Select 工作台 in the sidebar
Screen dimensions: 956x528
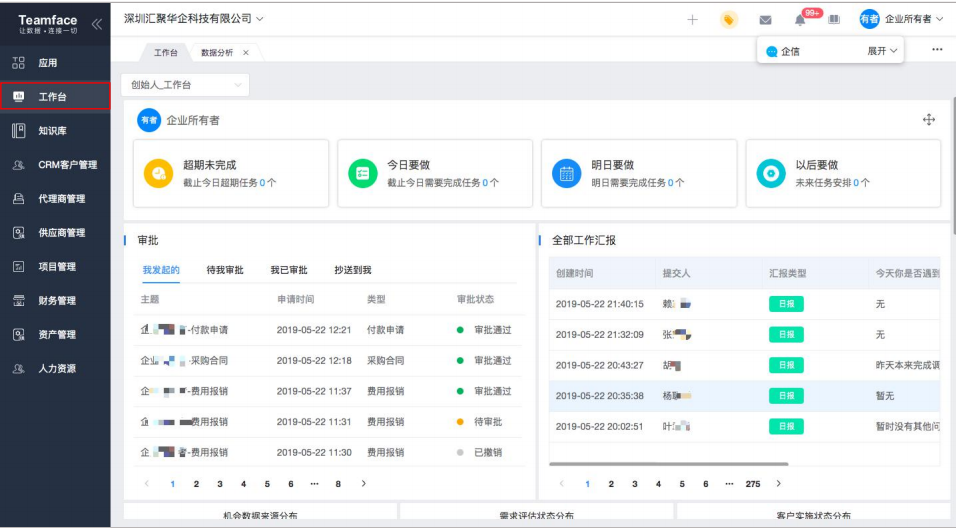(x=55, y=96)
